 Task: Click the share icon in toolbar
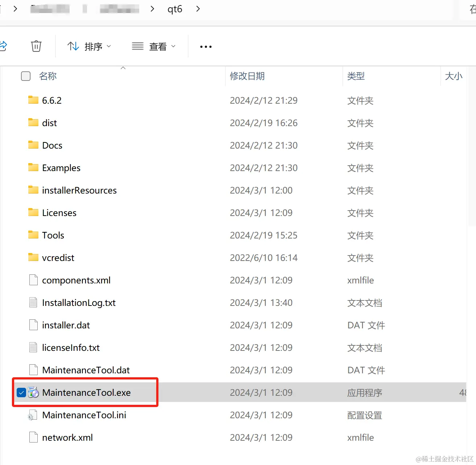coord(3,46)
